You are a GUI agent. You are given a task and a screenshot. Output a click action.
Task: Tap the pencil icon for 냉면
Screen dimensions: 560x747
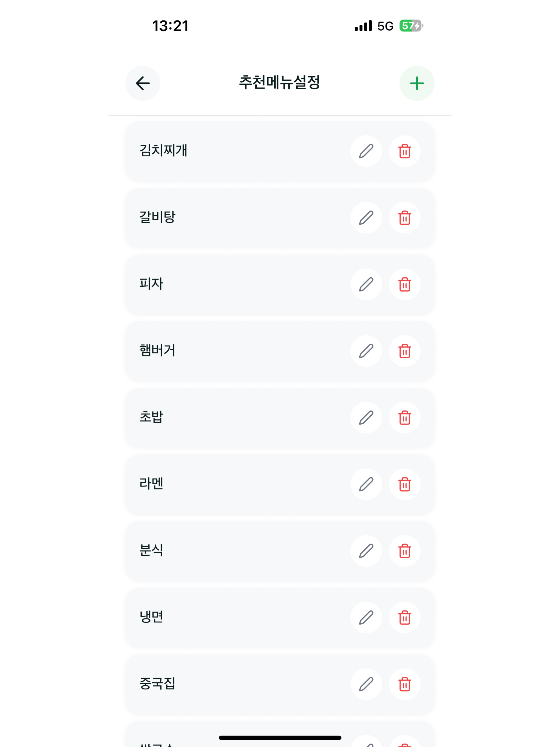point(366,618)
